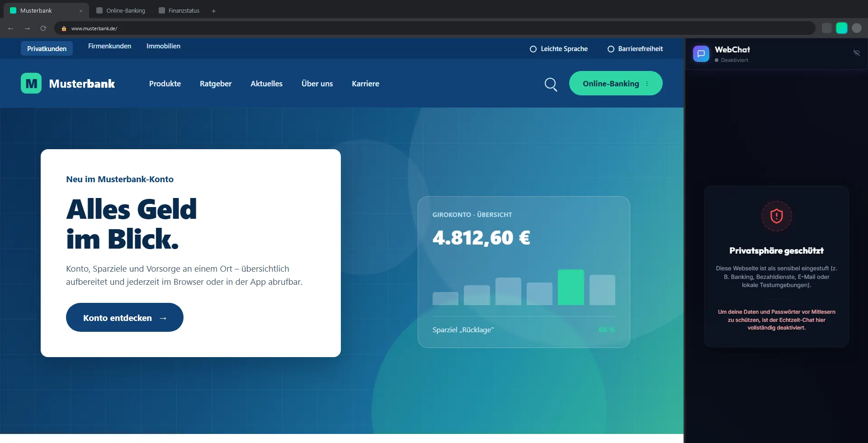868x443 pixels.
Task: Select the Immobilien segment tab
Action: pyautogui.click(x=163, y=46)
